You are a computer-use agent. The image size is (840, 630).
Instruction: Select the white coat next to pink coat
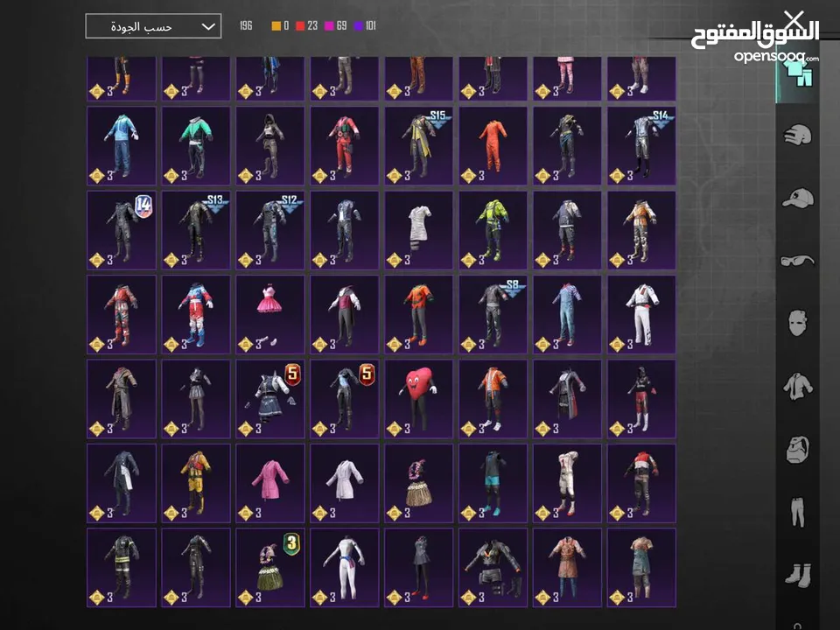pos(345,483)
